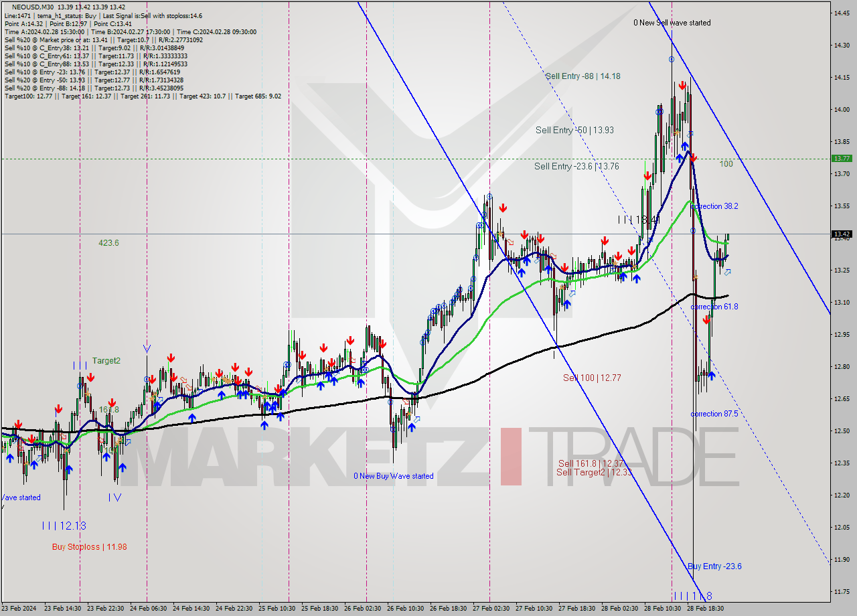Click the 14.45 price axis label

(841, 13)
